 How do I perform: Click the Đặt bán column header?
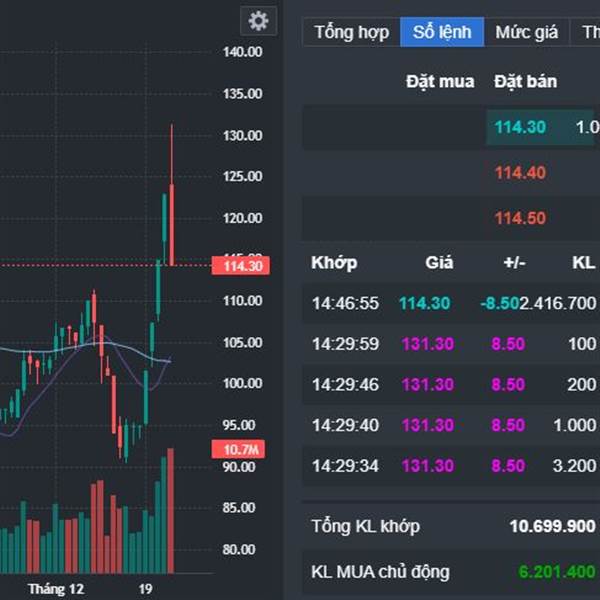click(525, 81)
